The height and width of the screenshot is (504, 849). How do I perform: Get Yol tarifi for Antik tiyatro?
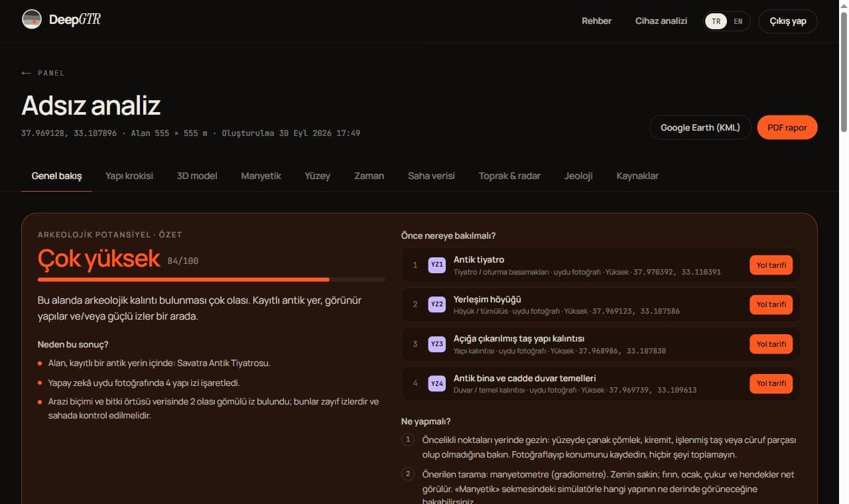tap(771, 265)
